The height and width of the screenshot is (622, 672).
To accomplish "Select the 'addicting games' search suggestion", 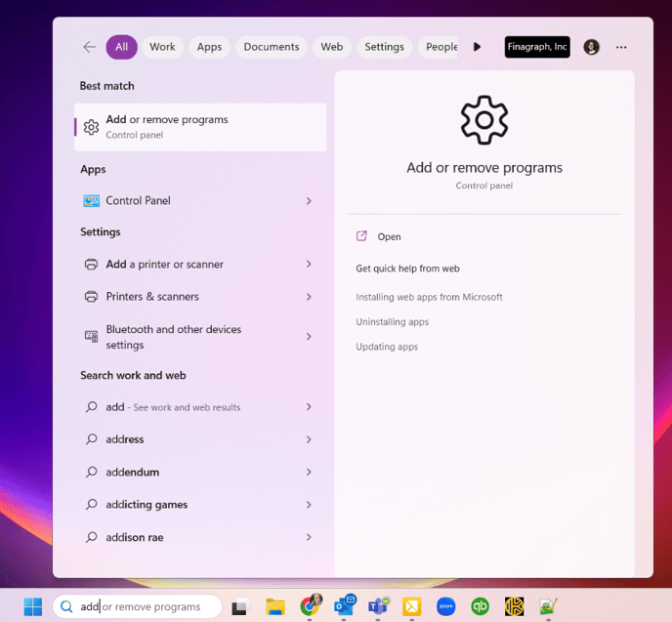I will coord(200,505).
